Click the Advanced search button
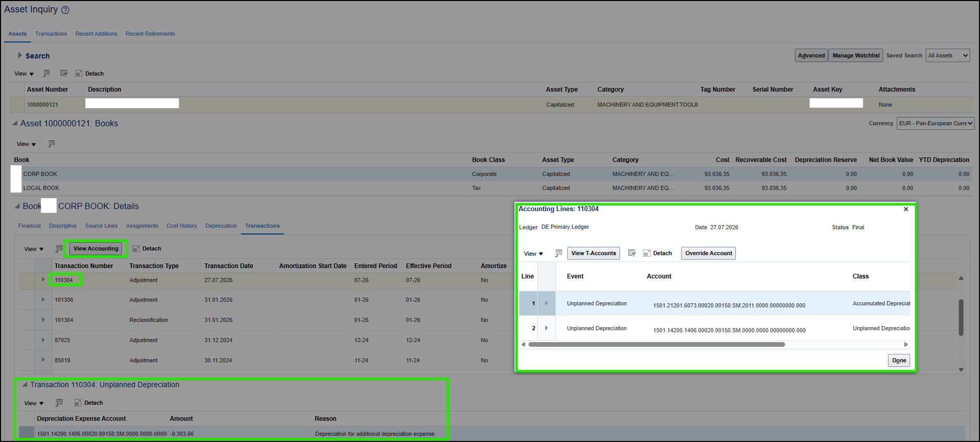Screen dimensions: 980x442 click(811, 55)
